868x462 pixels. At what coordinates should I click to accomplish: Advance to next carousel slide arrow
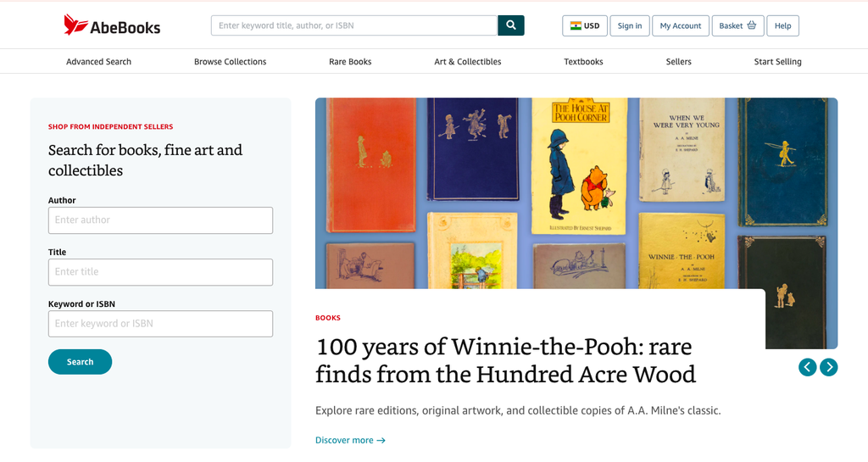pos(829,367)
